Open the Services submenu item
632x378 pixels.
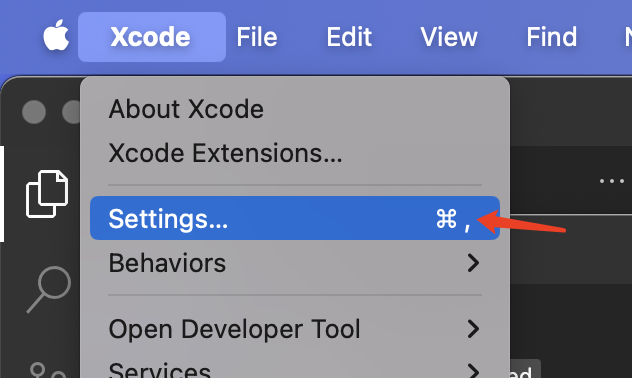tap(295, 368)
